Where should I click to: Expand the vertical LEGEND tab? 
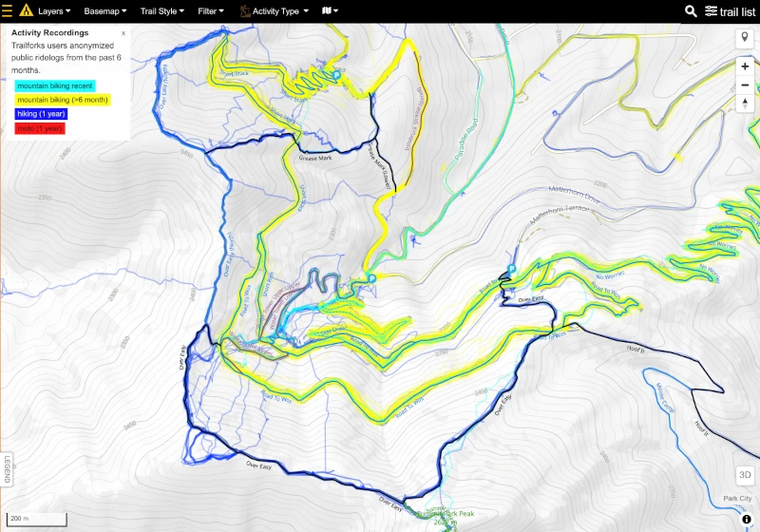(x=8, y=469)
